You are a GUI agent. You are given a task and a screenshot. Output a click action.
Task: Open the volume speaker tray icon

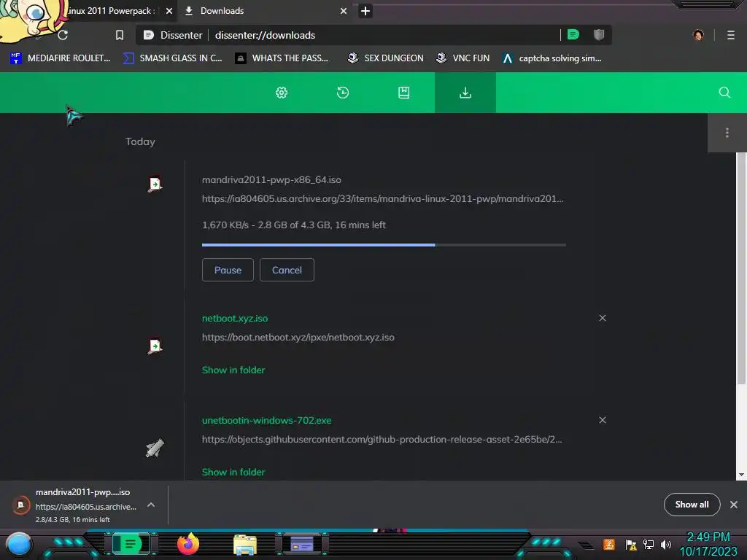pos(666,545)
